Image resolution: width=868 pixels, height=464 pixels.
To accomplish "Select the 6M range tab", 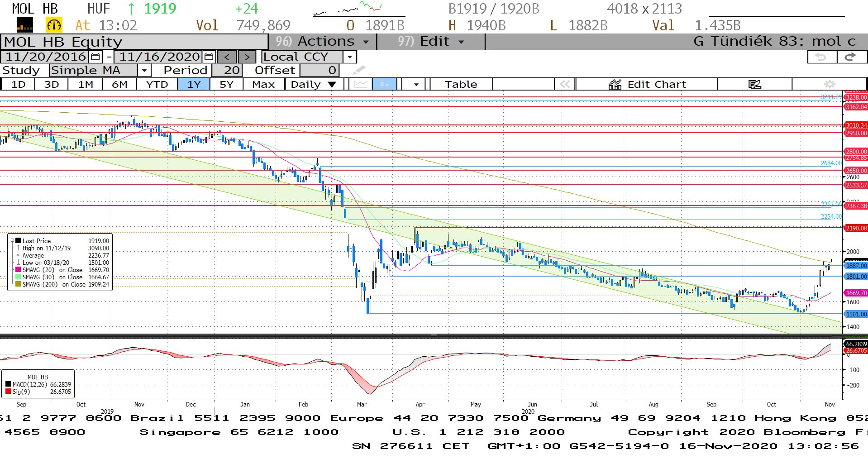I will click(119, 84).
